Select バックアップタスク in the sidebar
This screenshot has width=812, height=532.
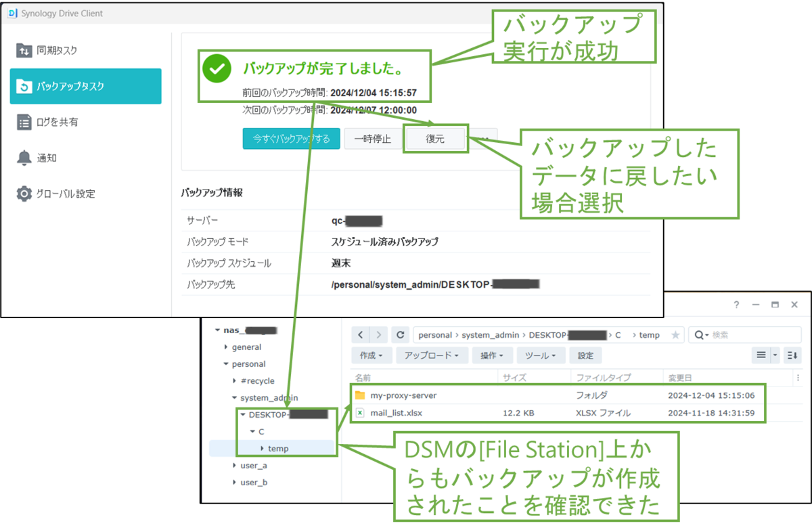85,86
